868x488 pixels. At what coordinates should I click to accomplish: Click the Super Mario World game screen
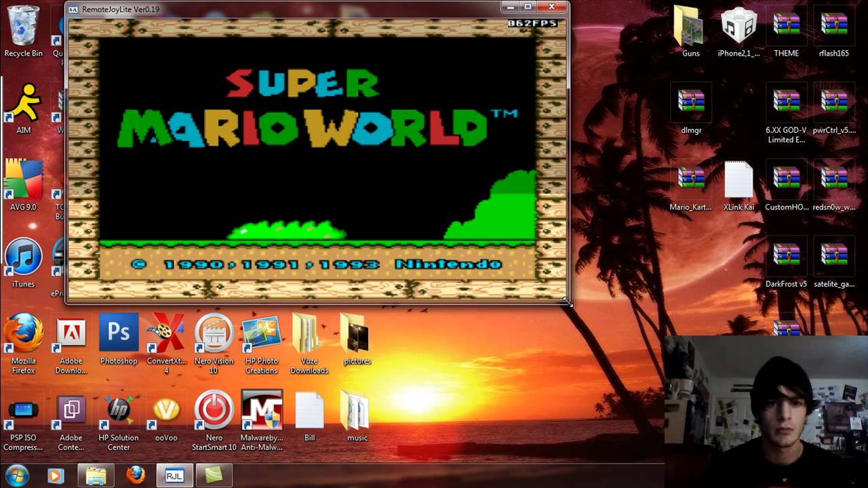[x=317, y=159]
